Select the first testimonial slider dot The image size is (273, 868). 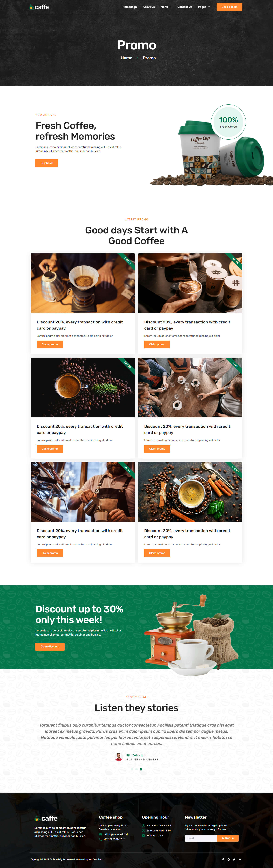click(x=132, y=769)
